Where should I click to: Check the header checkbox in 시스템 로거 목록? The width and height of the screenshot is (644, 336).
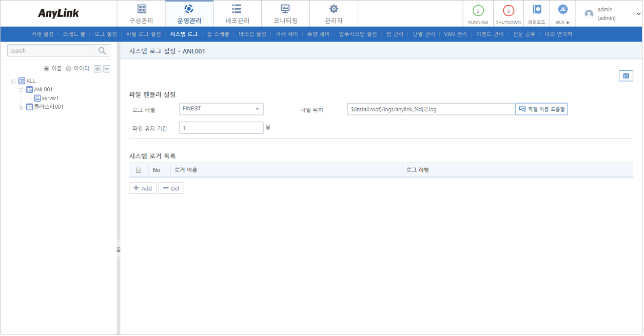138,170
